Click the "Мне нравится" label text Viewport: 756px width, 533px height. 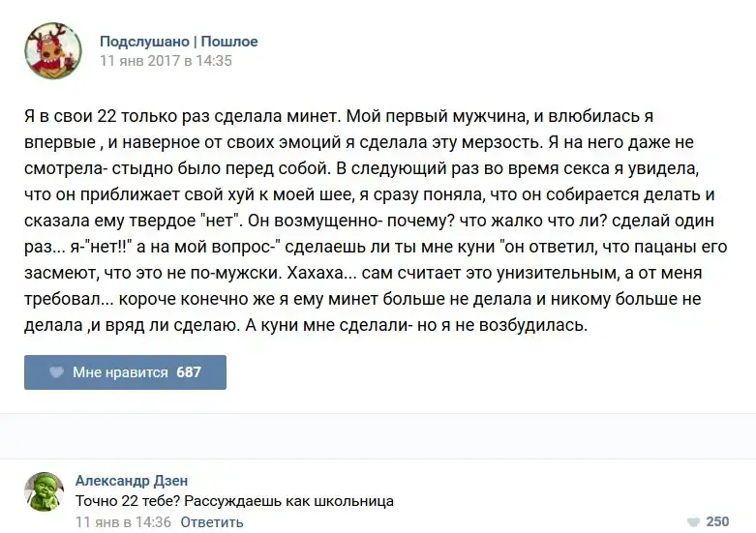click(x=120, y=372)
